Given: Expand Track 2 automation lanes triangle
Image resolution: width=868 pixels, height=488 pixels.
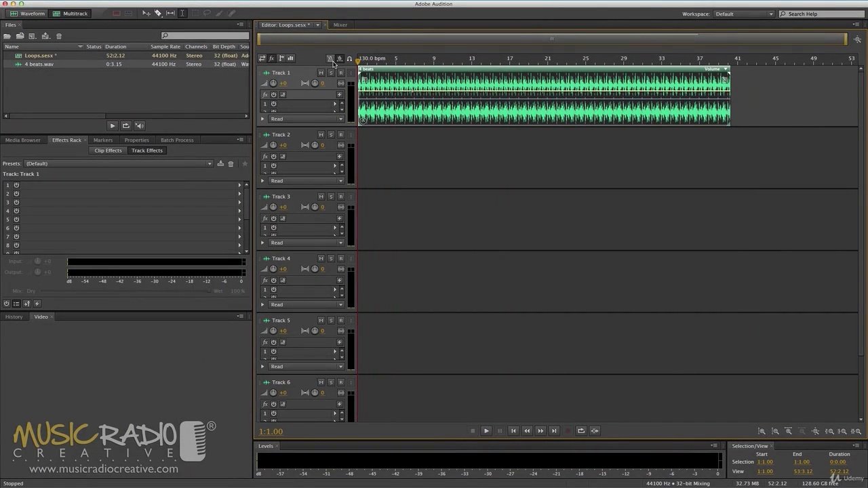Looking at the screenshot, I should pyautogui.click(x=262, y=181).
